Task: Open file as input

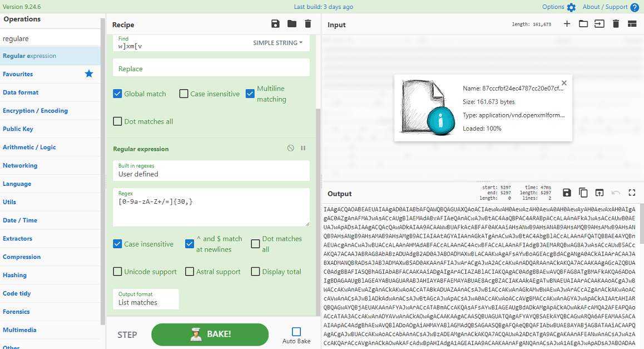Action: [x=600, y=24]
